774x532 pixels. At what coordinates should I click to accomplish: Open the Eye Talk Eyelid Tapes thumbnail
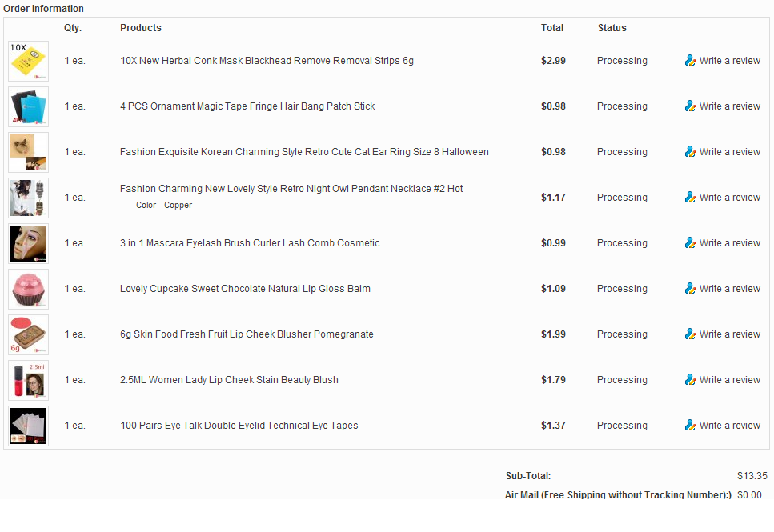[x=28, y=426]
